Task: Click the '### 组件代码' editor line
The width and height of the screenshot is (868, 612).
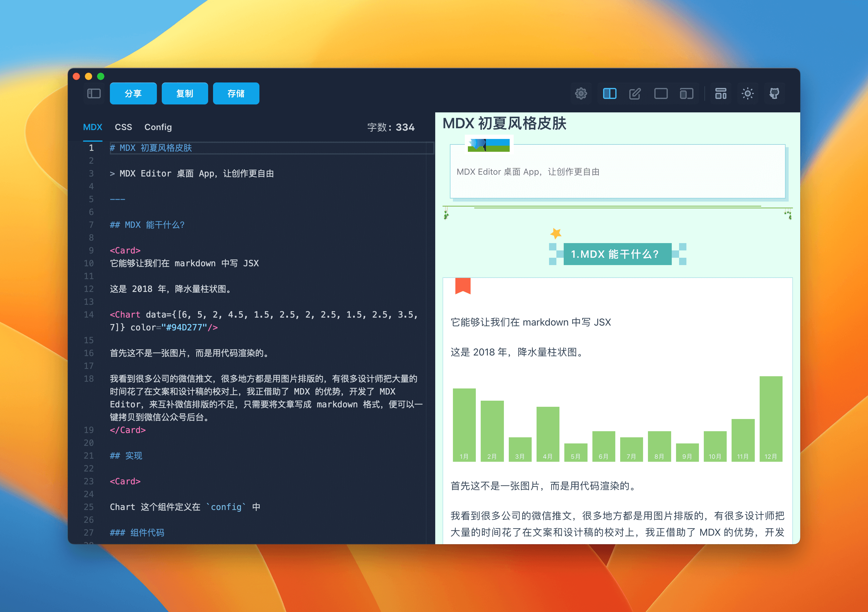Action: coord(137,533)
